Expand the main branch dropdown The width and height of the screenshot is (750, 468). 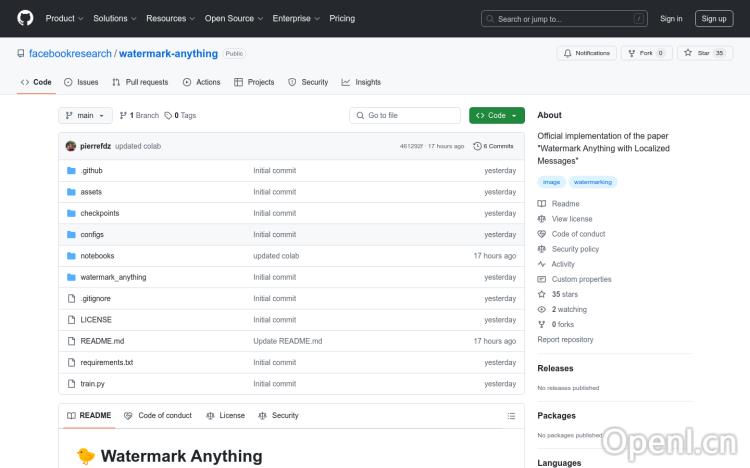point(84,115)
